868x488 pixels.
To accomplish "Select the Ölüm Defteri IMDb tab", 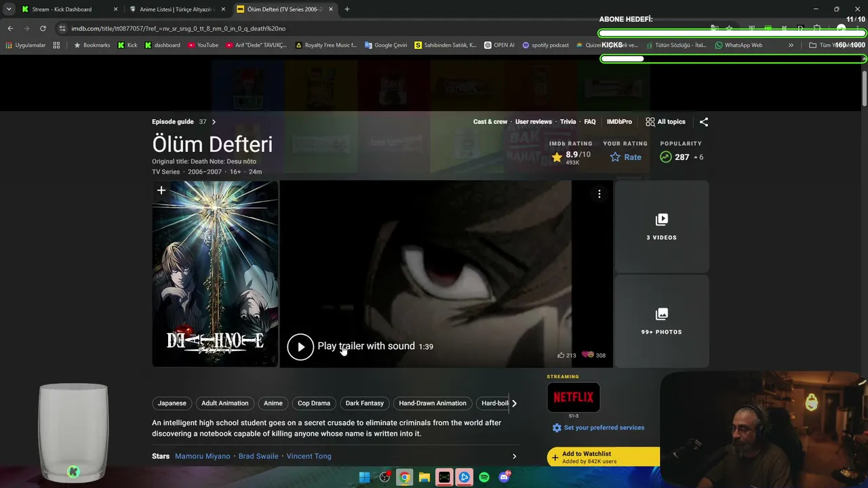I will (285, 9).
